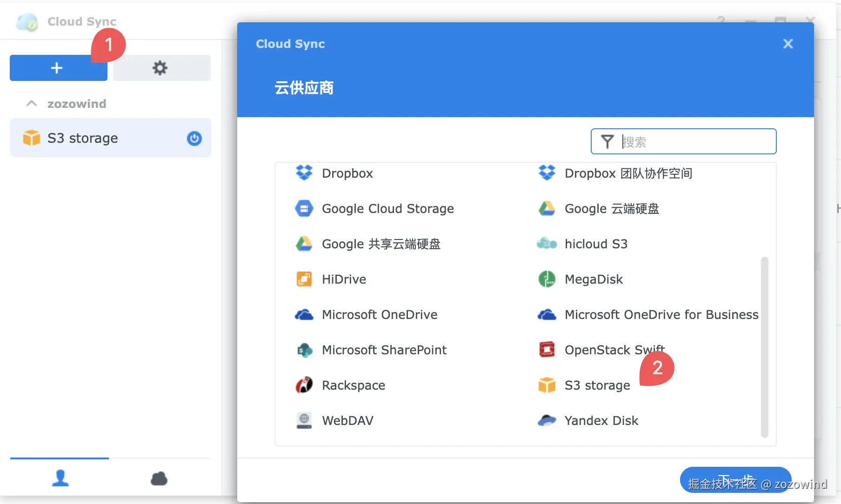
Task: Open Cloud Sync global settings gear
Action: (160, 68)
